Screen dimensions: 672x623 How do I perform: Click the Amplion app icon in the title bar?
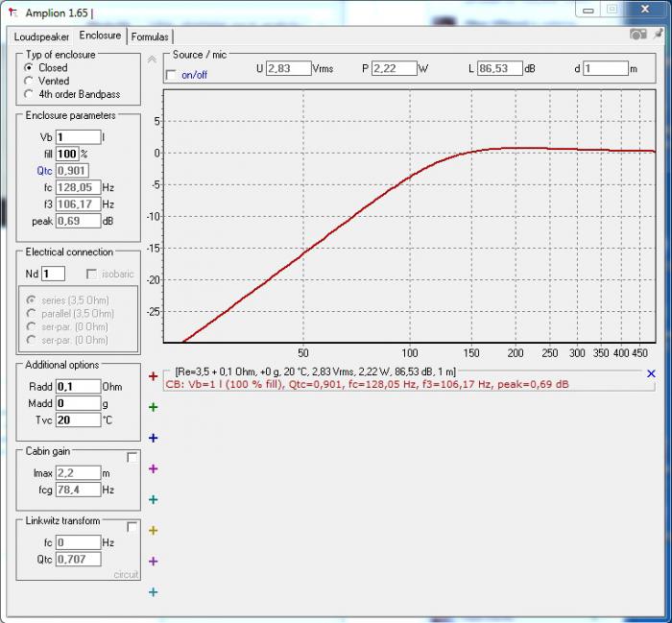pyautogui.click(x=13, y=12)
